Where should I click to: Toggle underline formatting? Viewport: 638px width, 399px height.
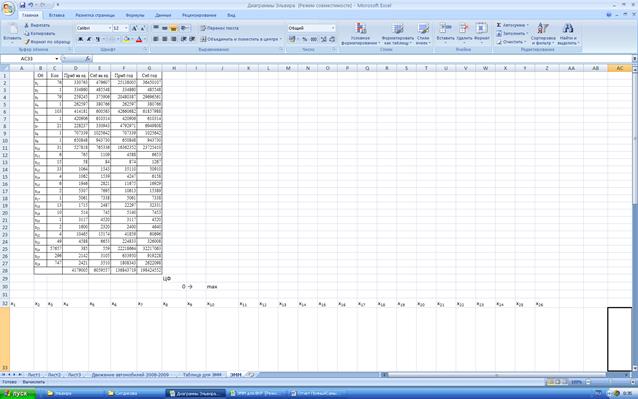[98, 39]
